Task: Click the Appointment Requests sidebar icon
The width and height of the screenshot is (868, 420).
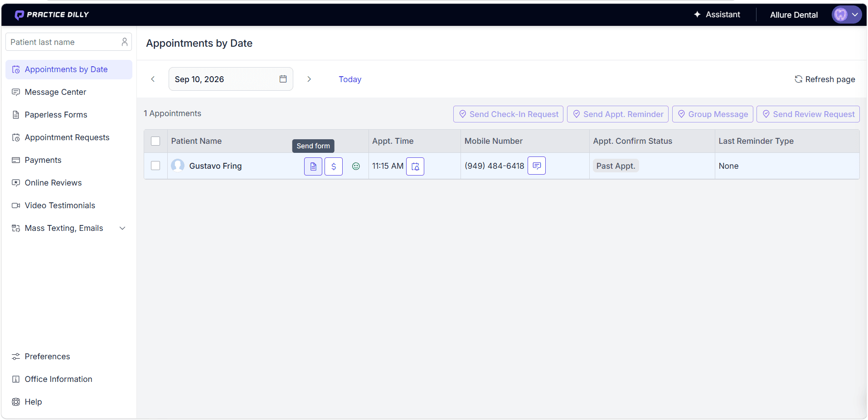Action: pyautogui.click(x=16, y=137)
